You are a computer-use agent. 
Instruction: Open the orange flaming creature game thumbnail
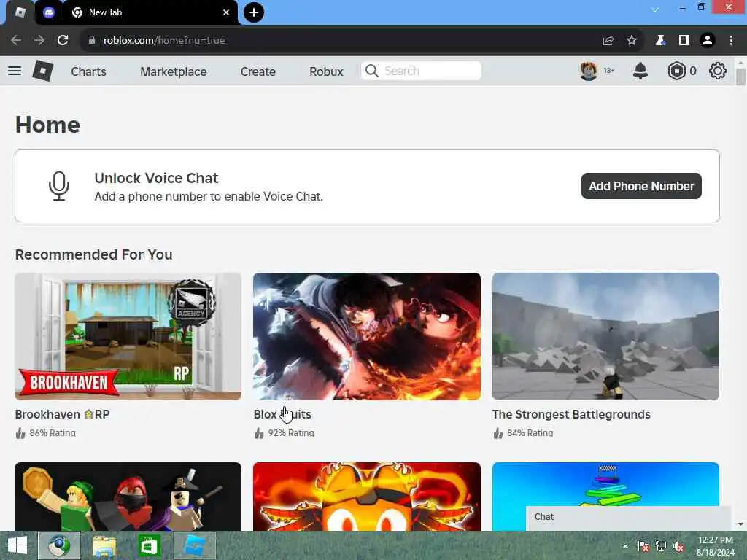pyautogui.click(x=367, y=496)
